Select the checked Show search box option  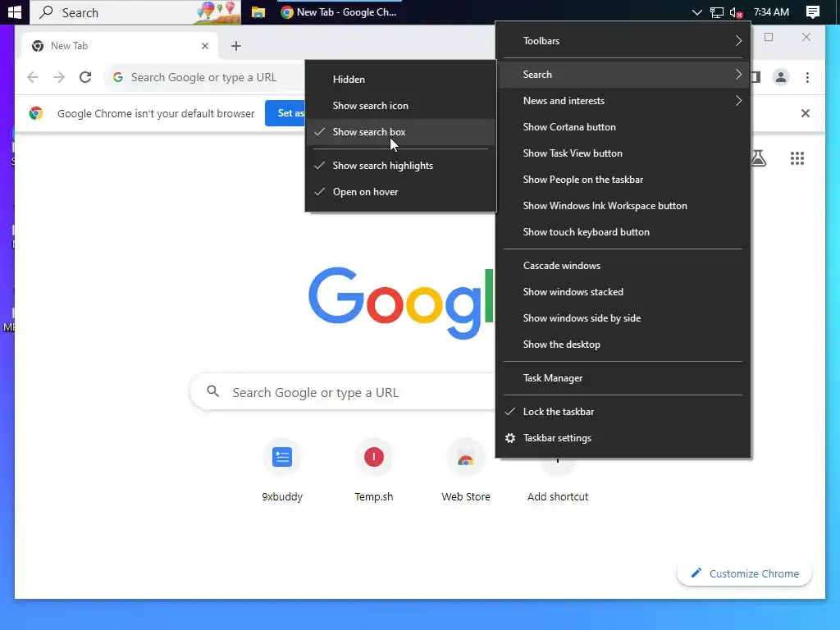(400, 132)
